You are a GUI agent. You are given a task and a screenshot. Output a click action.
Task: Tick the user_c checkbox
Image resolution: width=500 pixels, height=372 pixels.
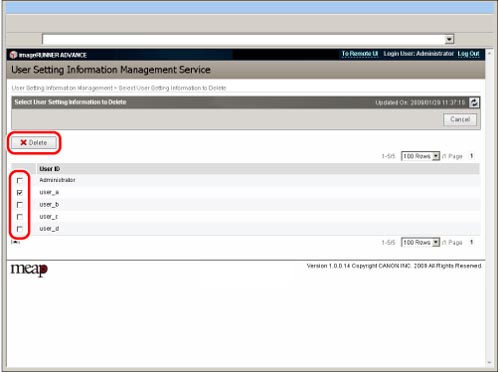click(x=20, y=217)
